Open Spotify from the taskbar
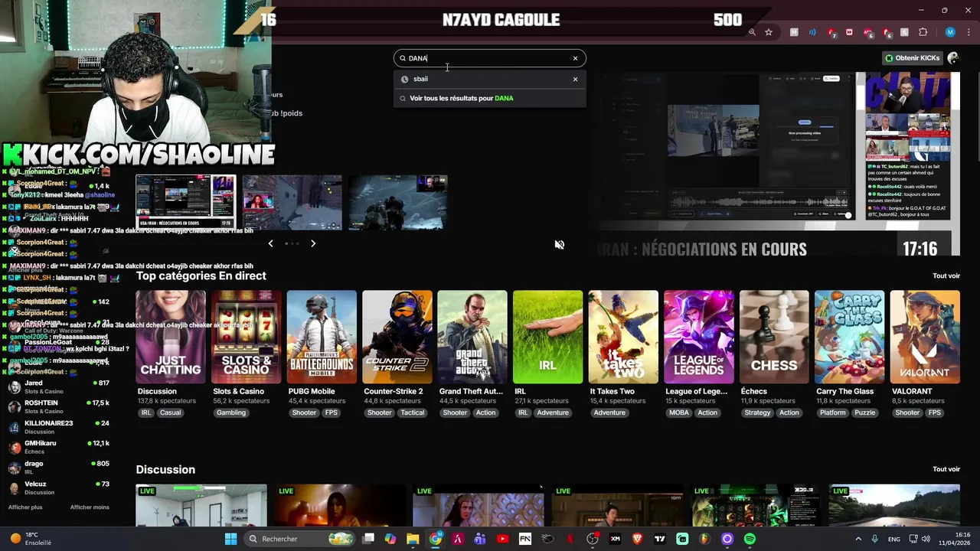This screenshot has height=551, width=980. click(750, 539)
